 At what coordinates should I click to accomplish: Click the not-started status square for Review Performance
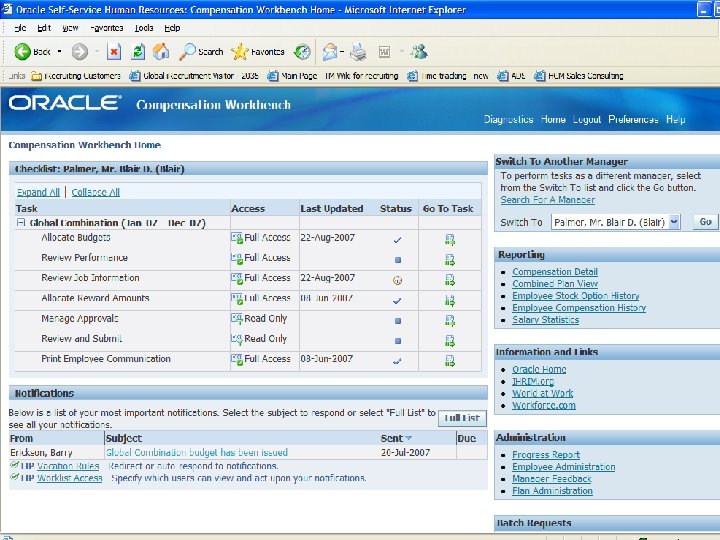[x=398, y=260]
